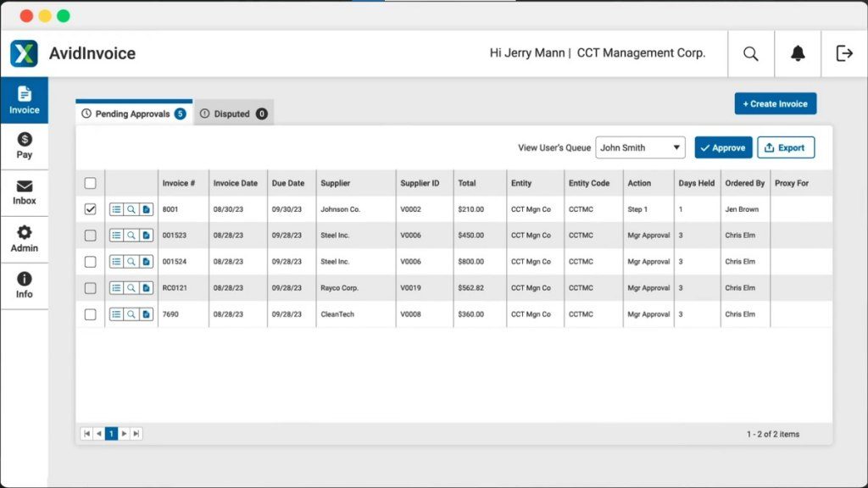
Task: Check the checkbox for invoice 7690
Action: point(91,313)
